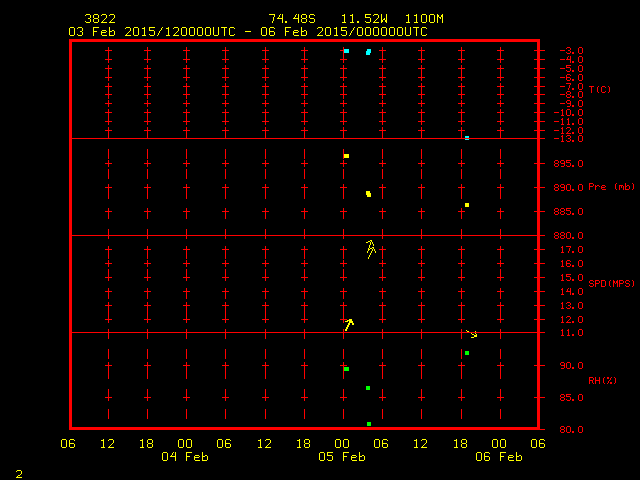
Task: Click the 05 Feb date label
Action: [342, 457]
